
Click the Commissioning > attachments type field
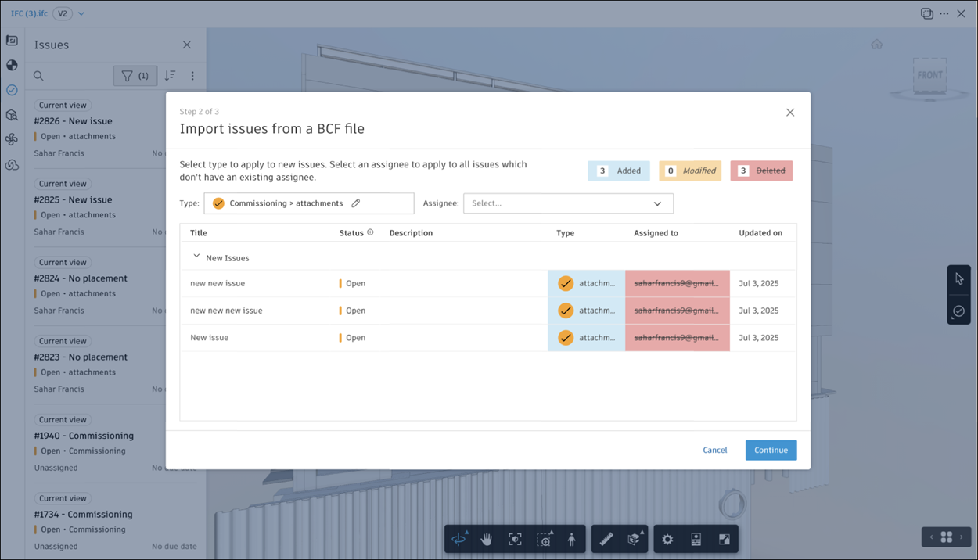tap(309, 203)
